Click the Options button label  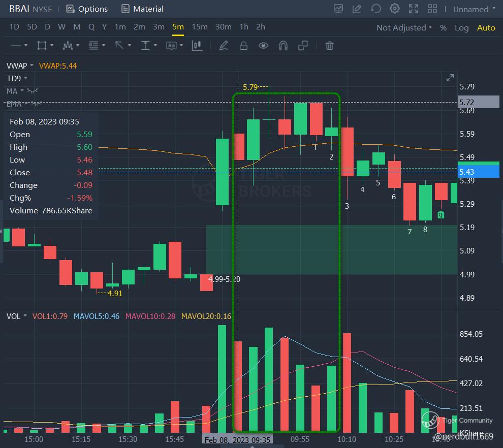(92, 9)
